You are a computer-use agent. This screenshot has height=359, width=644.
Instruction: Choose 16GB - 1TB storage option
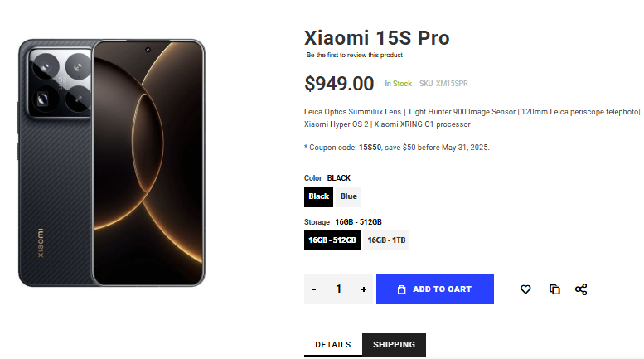click(x=386, y=240)
